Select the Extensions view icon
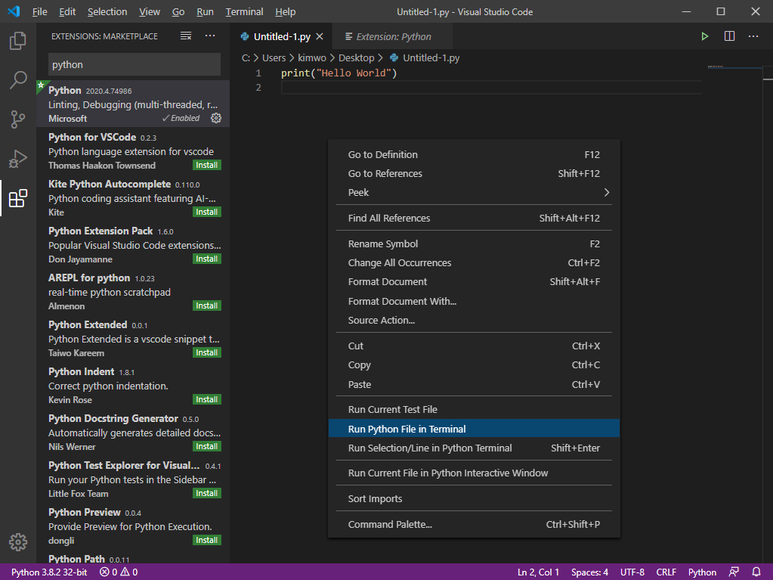 [18, 198]
